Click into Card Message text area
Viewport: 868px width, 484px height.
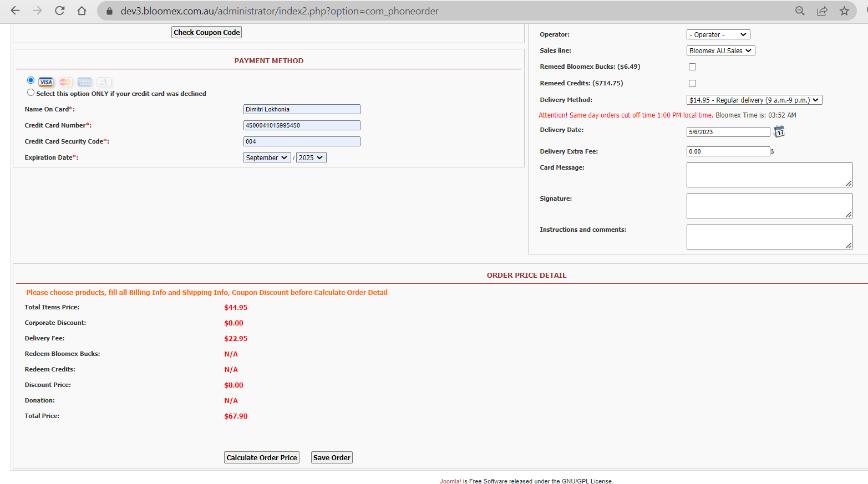click(769, 175)
